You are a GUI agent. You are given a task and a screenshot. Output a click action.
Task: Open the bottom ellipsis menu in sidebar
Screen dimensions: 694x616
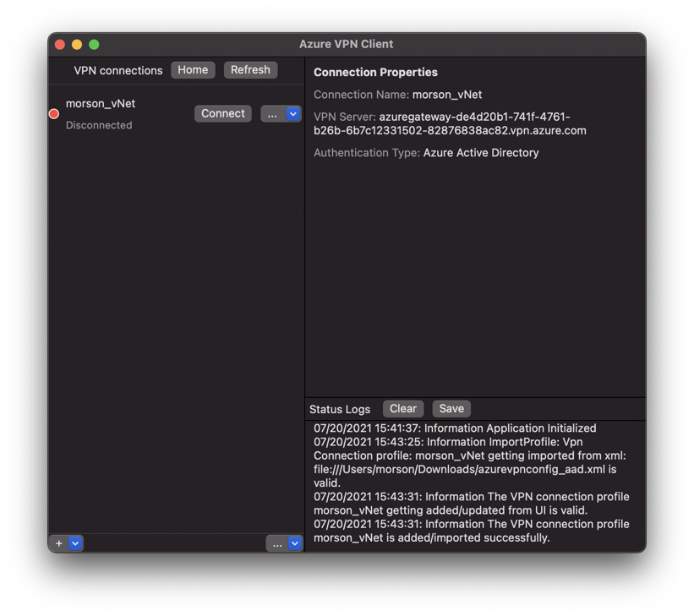277,543
